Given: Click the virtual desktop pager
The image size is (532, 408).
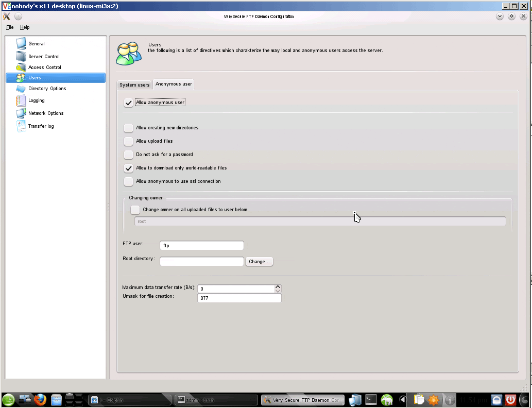Looking at the screenshot, I should (74, 400).
